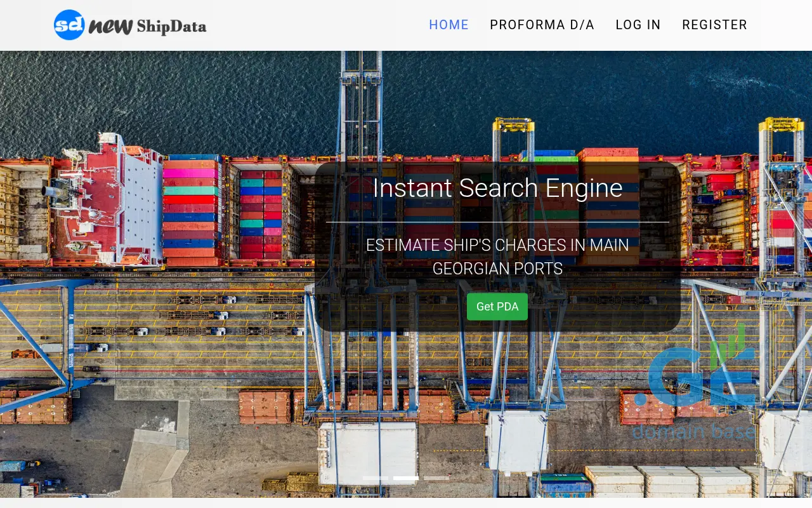Image resolution: width=812 pixels, height=508 pixels.
Task: Select the active middle carousel indicator
Action: point(406,478)
